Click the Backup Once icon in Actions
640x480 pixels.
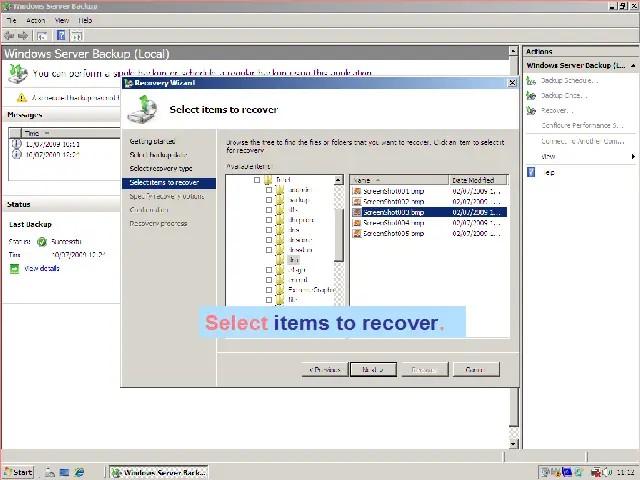[x=531, y=96]
